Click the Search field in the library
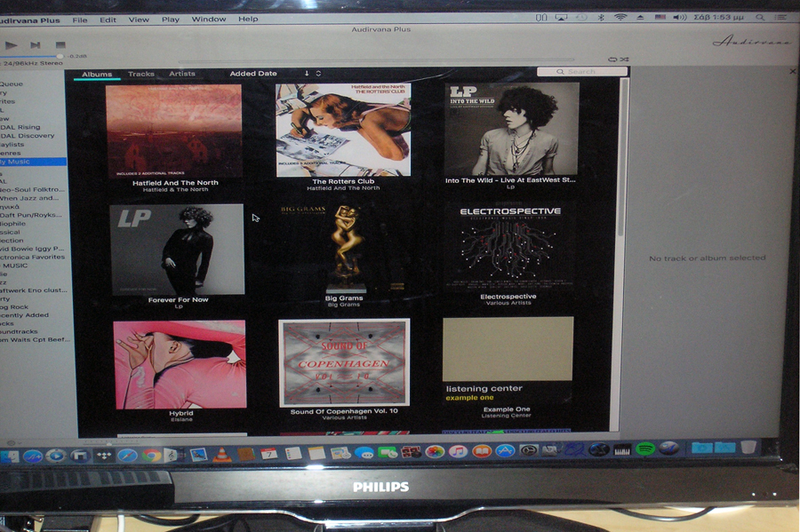The height and width of the screenshot is (532, 800). (x=582, y=72)
